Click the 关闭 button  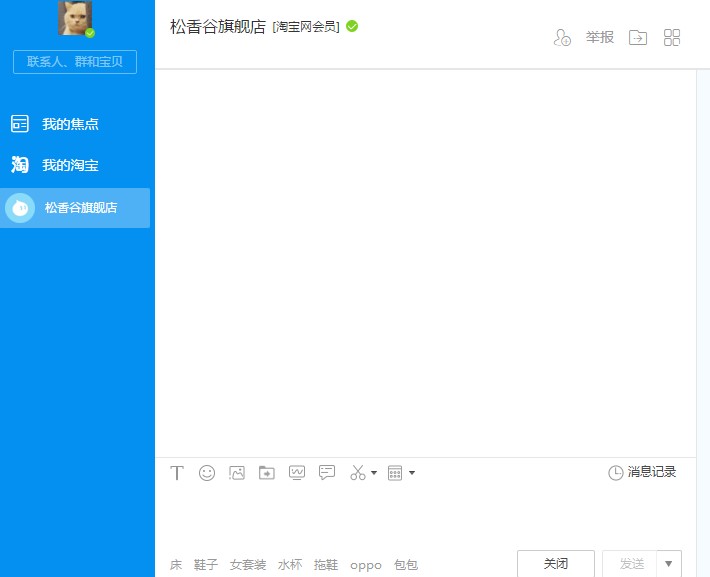[x=556, y=564]
